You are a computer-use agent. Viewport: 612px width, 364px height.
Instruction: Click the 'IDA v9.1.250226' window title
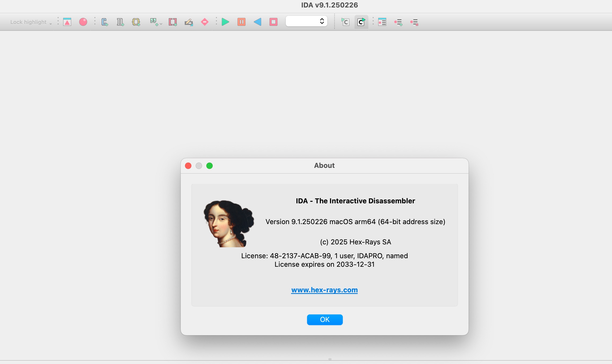[x=329, y=5]
